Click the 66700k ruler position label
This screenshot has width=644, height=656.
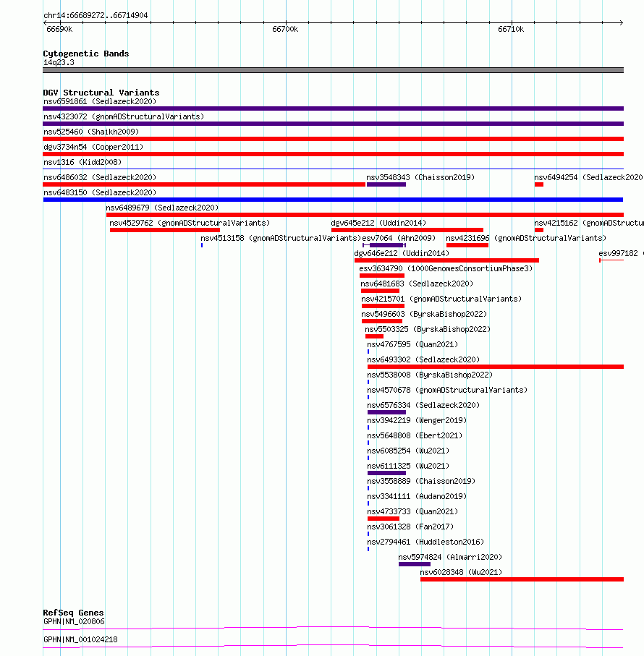[285, 29]
